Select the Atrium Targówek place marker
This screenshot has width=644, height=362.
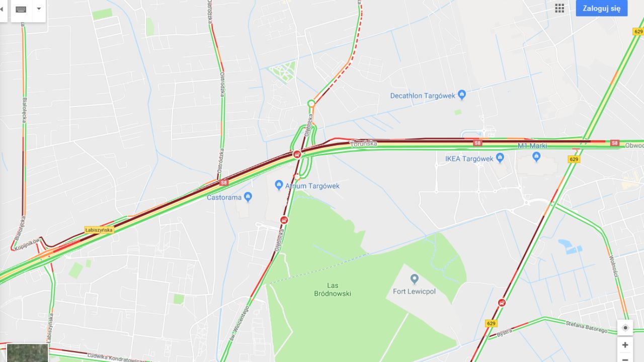(x=279, y=186)
